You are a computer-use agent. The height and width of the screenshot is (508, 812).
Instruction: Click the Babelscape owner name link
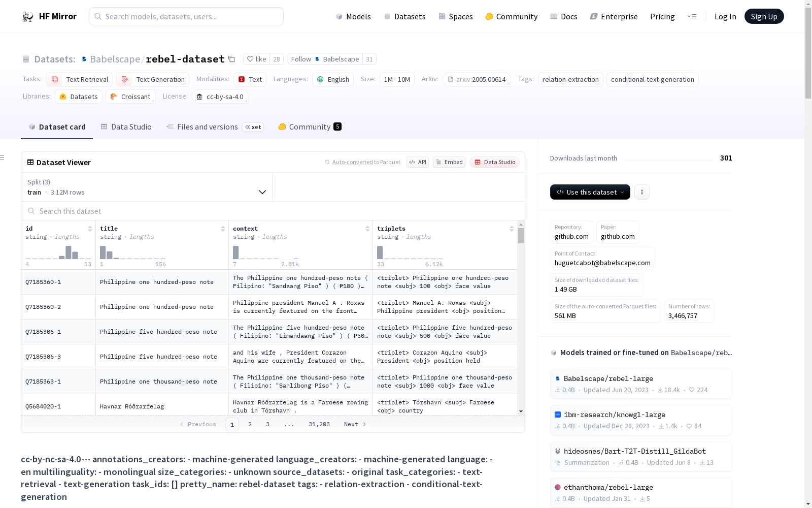[115, 59]
